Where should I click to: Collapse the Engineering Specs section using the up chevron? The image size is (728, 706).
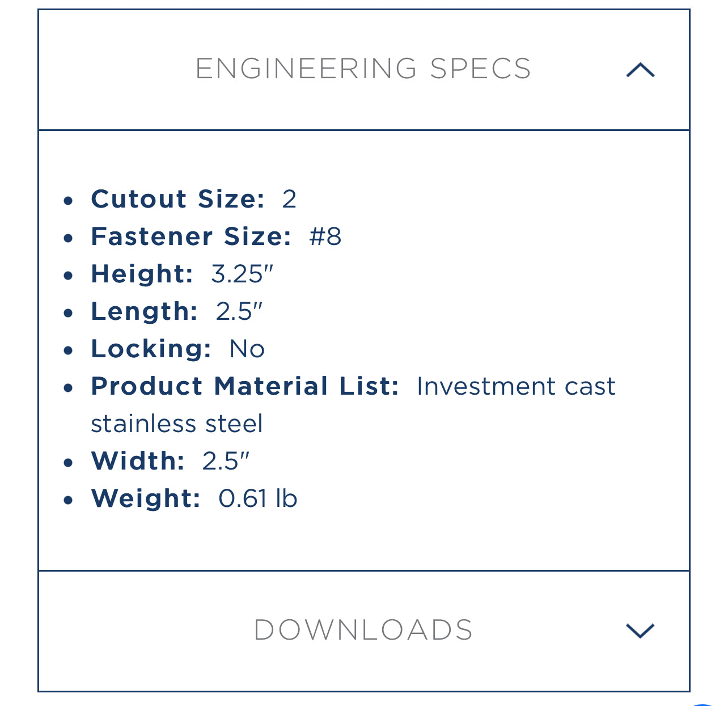point(640,70)
